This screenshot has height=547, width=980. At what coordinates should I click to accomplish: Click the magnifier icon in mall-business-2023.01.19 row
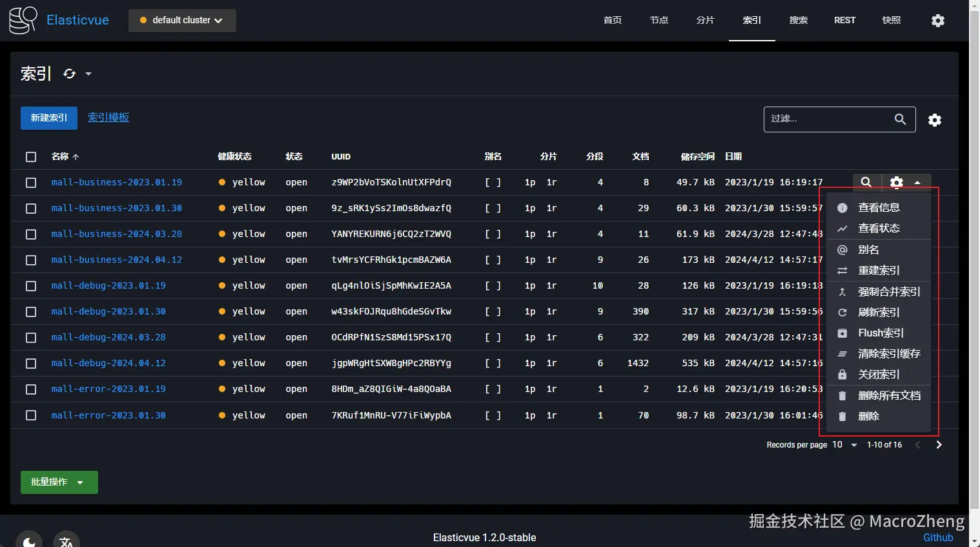[866, 182]
